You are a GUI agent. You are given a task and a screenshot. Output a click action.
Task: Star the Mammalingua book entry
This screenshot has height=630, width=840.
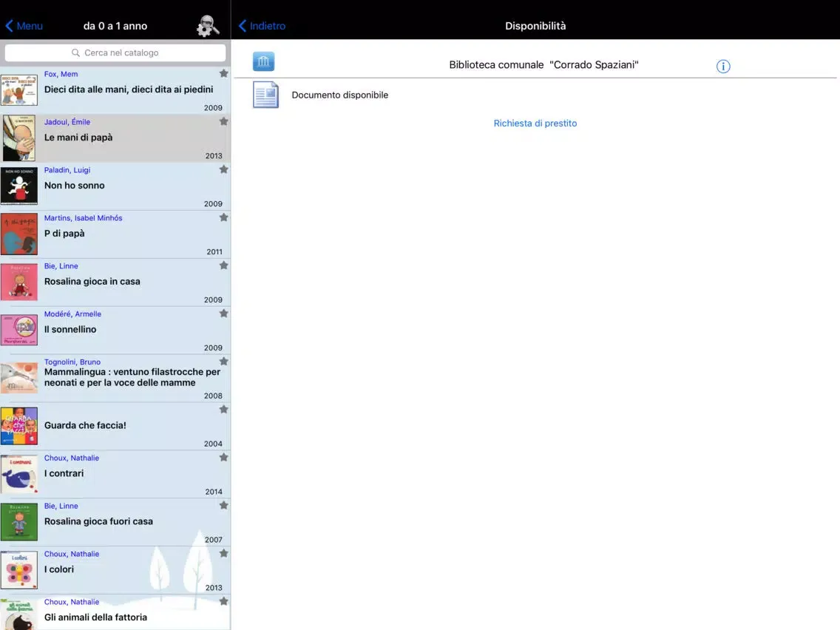pyautogui.click(x=224, y=362)
